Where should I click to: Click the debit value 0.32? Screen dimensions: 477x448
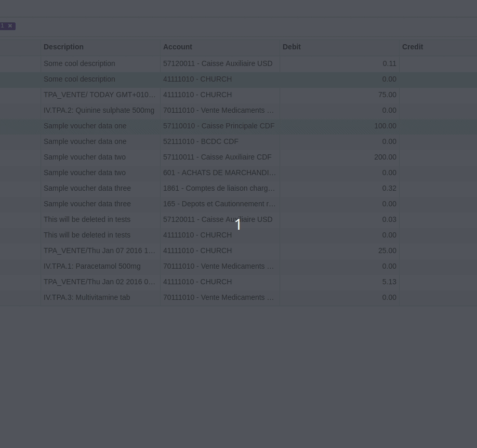pos(389,188)
